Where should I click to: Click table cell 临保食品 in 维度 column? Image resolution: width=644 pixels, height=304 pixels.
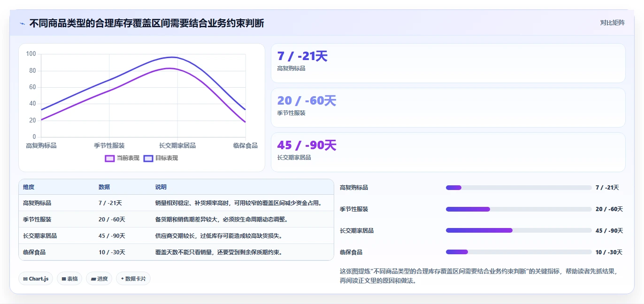click(x=34, y=252)
